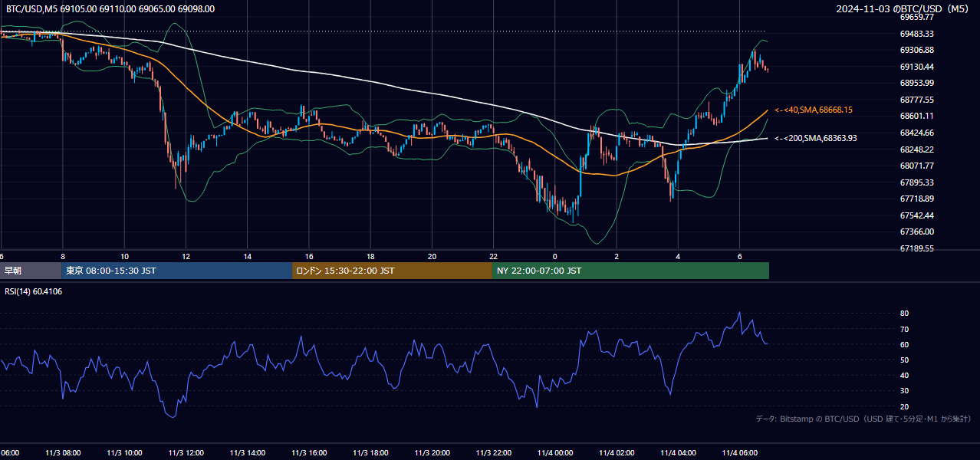Click hour tick 12 under price chart

[186, 256]
